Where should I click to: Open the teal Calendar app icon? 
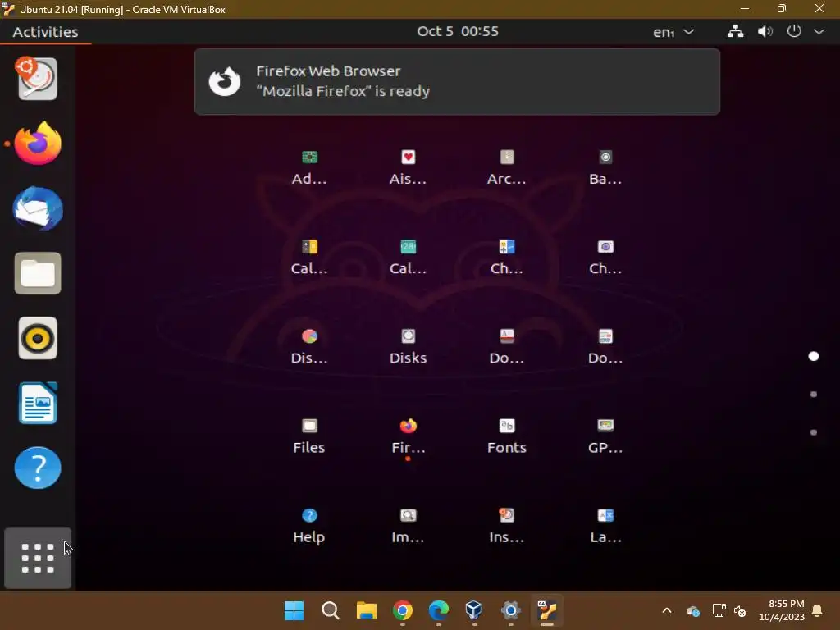point(408,257)
